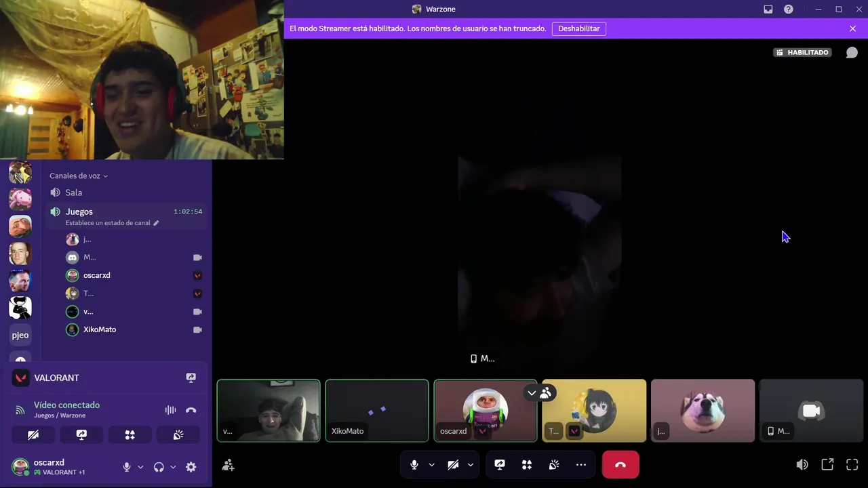The width and height of the screenshot is (868, 488).
Task: Click the VALORANT game logo icon
Action: [21, 378]
